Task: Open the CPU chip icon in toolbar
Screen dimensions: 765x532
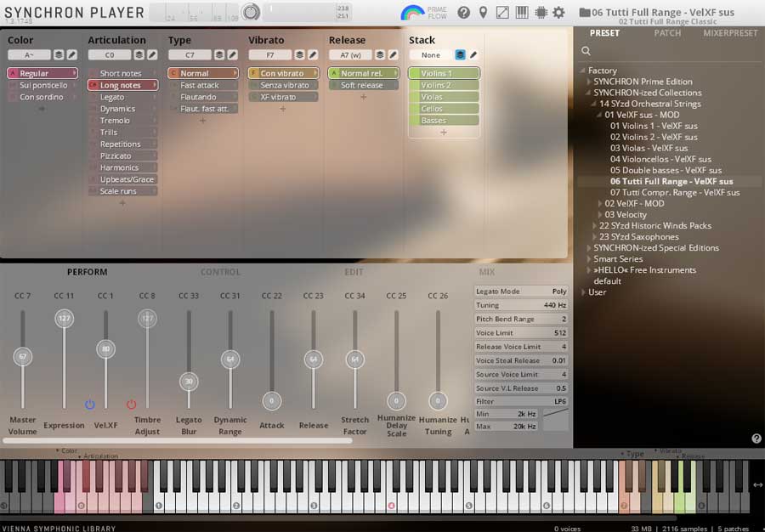Action: pyautogui.click(x=541, y=12)
